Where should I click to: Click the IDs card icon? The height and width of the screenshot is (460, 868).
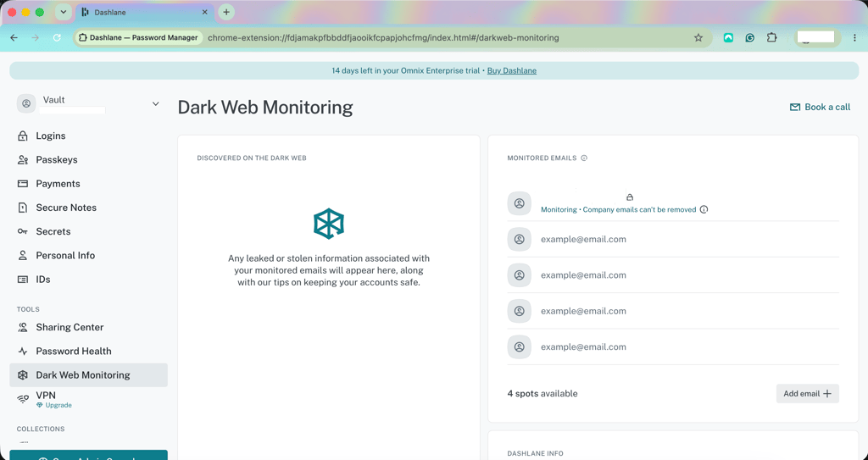23,280
